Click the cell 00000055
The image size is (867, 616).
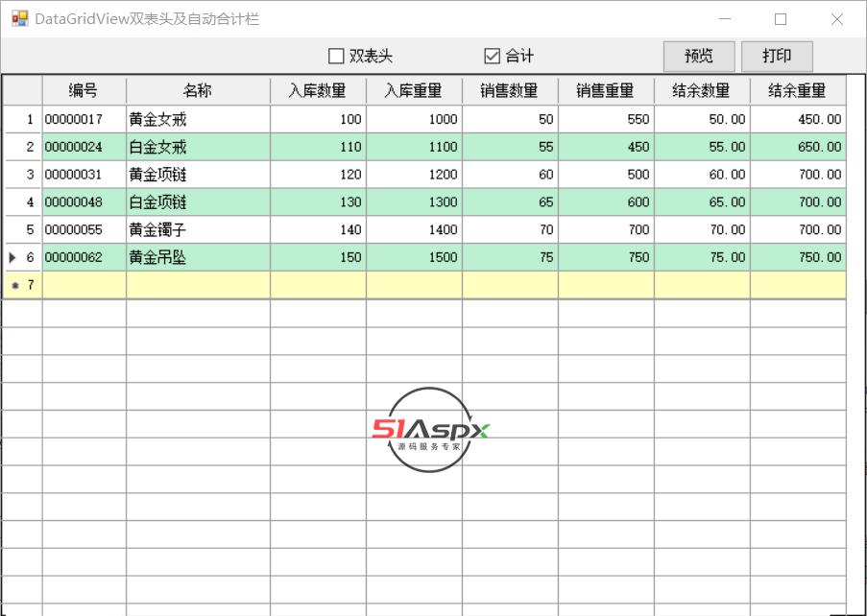point(84,230)
